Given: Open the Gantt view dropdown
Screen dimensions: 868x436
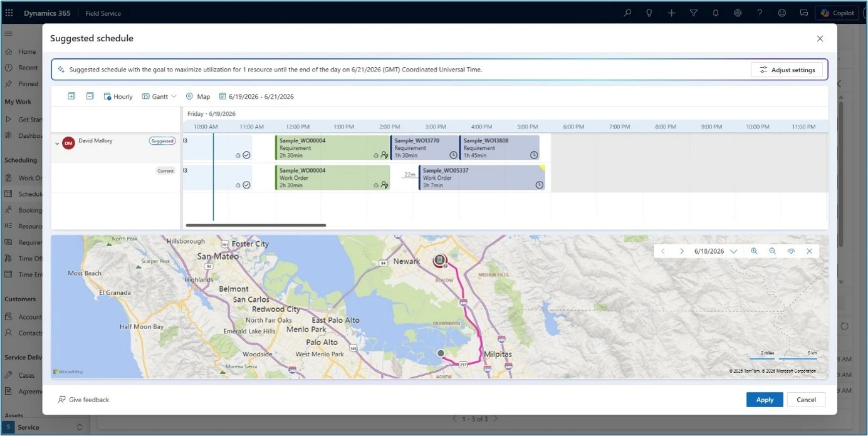Looking at the screenshot, I should [159, 96].
